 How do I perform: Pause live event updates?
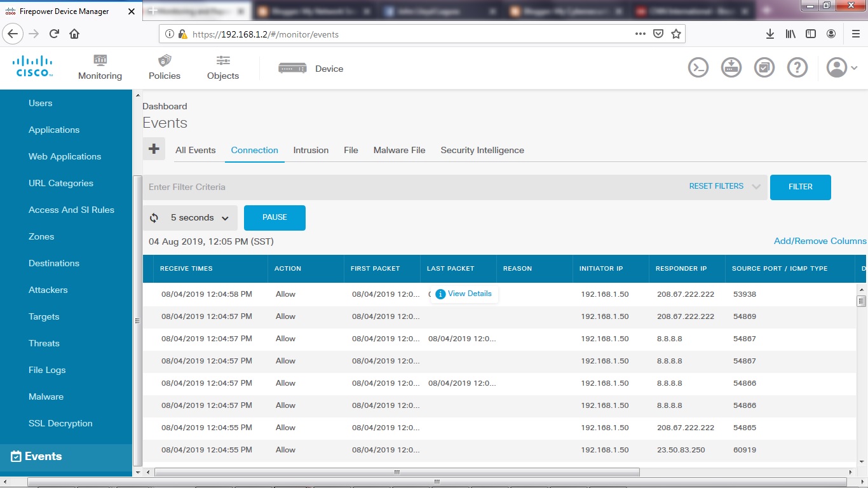point(275,217)
